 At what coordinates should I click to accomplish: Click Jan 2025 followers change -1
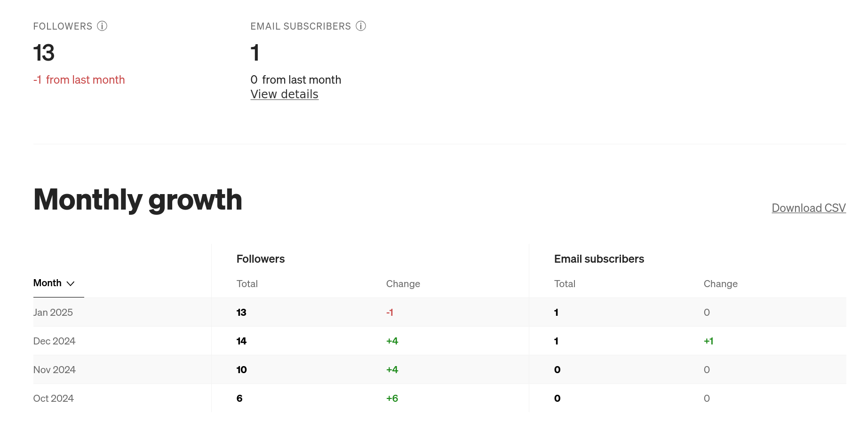[x=390, y=313]
